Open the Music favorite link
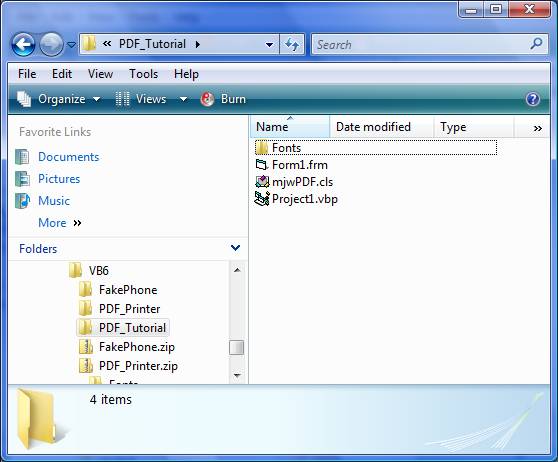This screenshot has height=462, width=558. [54, 201]
